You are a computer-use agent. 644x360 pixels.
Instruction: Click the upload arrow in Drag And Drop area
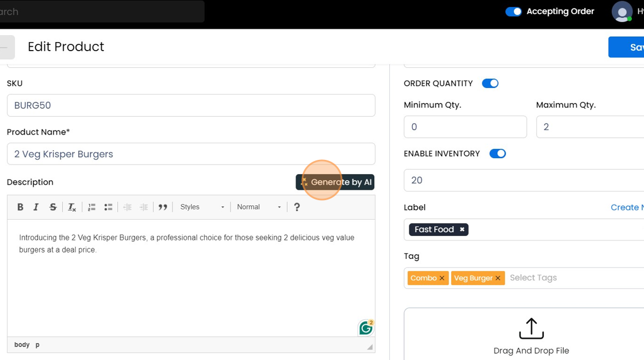coord(531,326)
